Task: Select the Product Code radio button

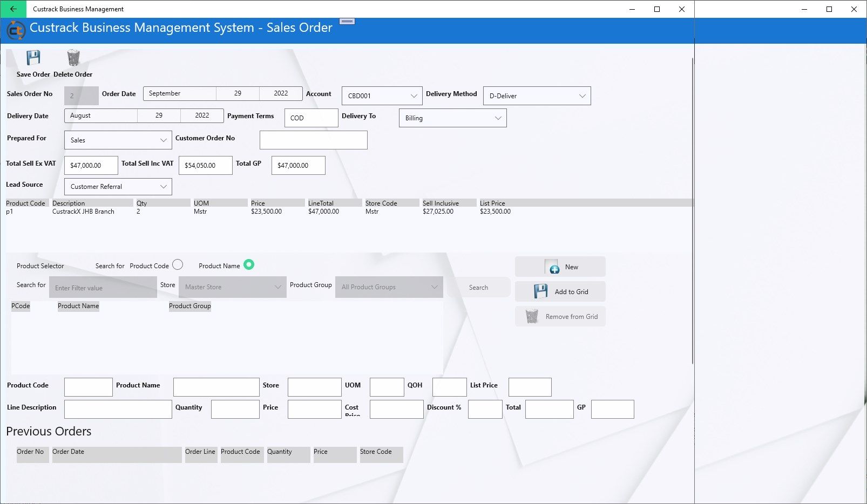Action: [x=178, y=265]
